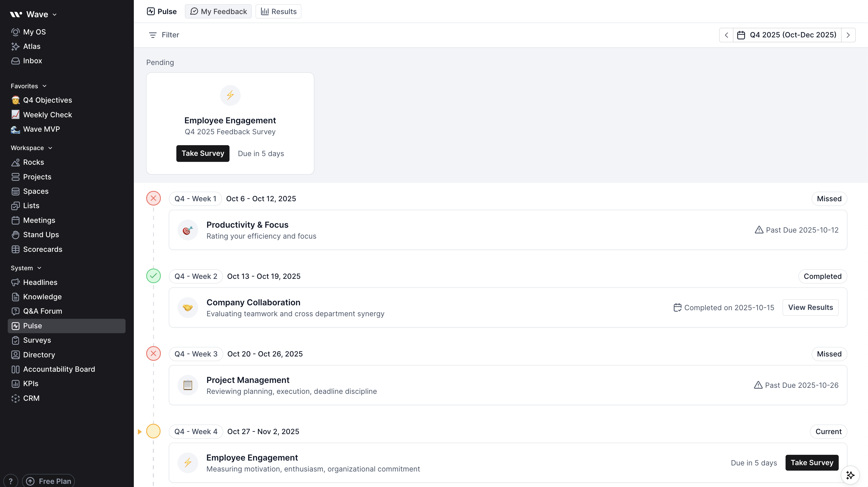View Results for Company Collaboration
Viewport: 868px width, 487px height.
click(811, 307)
